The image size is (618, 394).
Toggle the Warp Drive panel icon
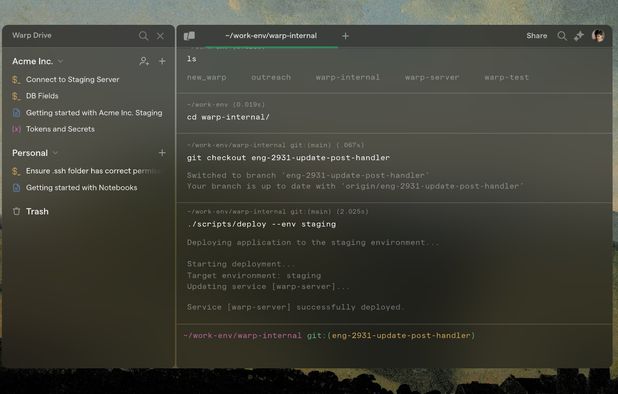(189, 36)
